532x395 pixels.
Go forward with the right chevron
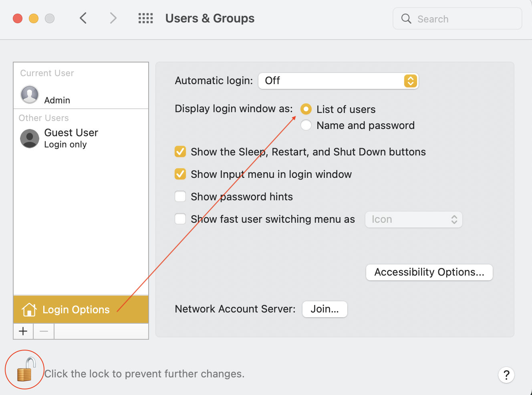pos(113,18)
